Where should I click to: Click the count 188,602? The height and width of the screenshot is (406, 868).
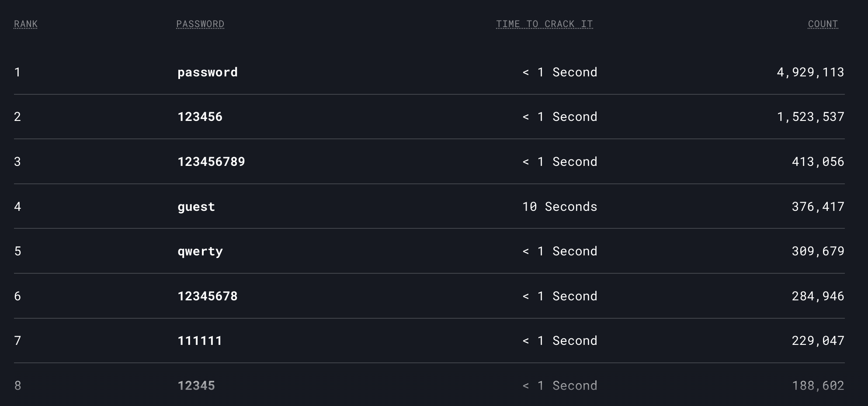point(818,386)
